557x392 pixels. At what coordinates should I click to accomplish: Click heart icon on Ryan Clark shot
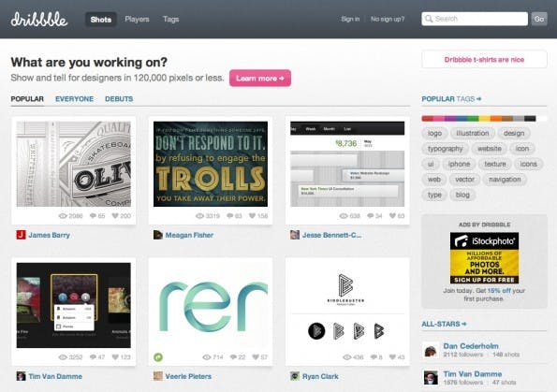(x=392, y=356)
